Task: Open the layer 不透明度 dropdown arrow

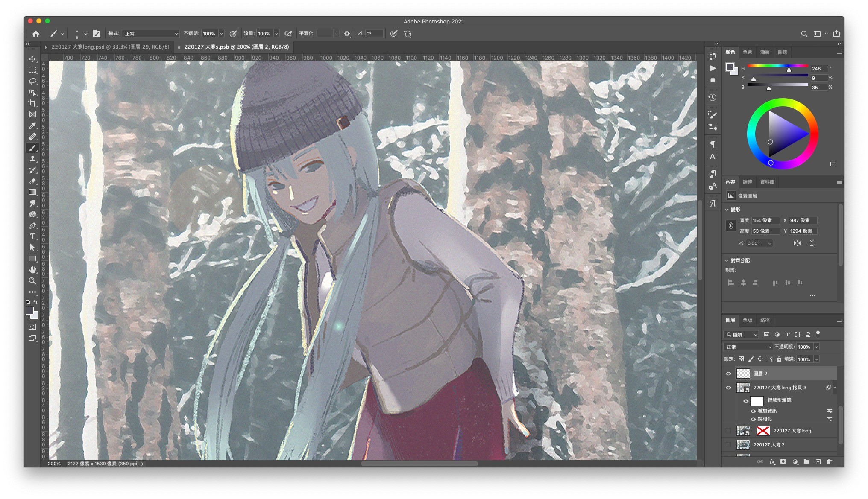Action: coord(816,347)
